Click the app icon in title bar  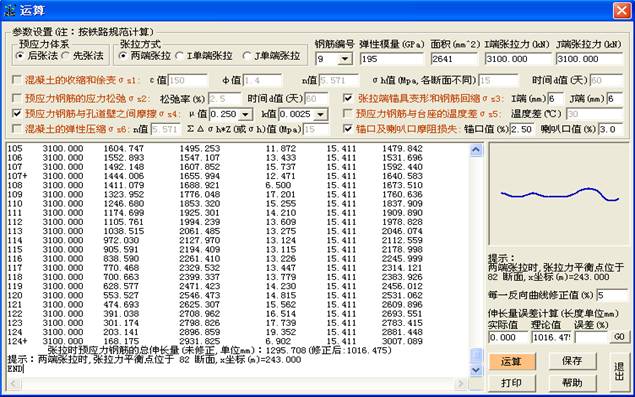point(9,11)
